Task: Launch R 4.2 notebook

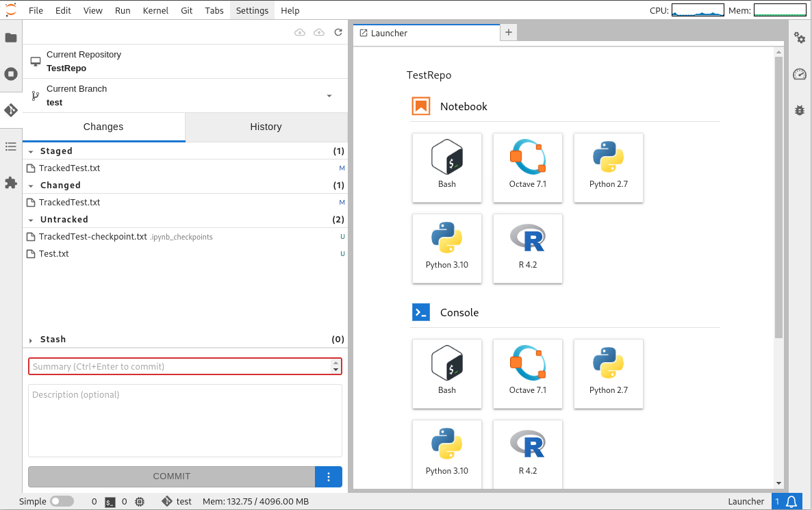Action: (x=528, y=248)
